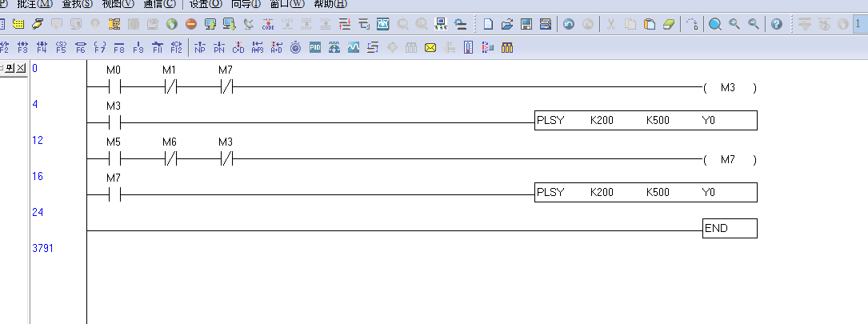Click the green Run PLC icon

click(x=170, y=24)
